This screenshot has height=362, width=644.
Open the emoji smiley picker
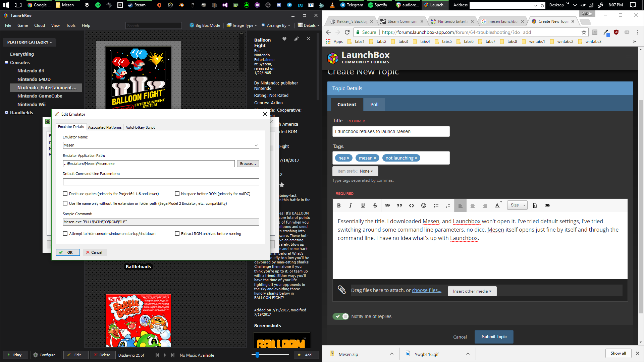(424, 205)
